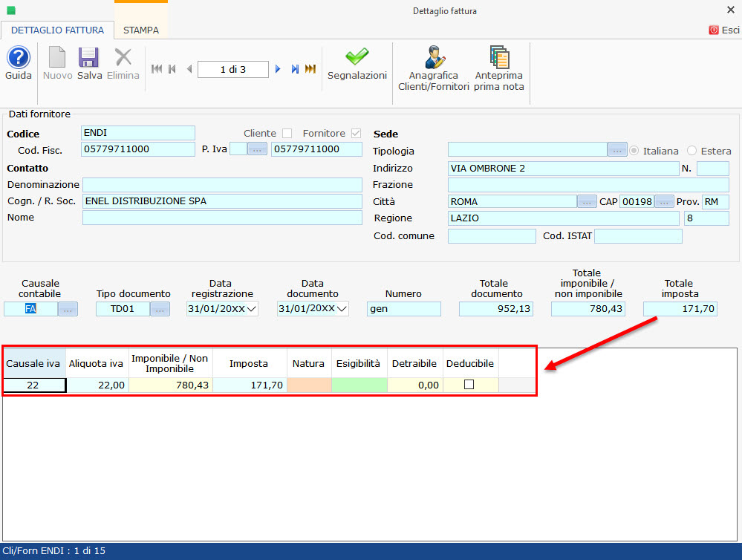The height and width of the screenshot is (560, 742).
Task: Select the Aliquota iva cell 22,00
Action: pyautogui.click(x=97, y=385)
